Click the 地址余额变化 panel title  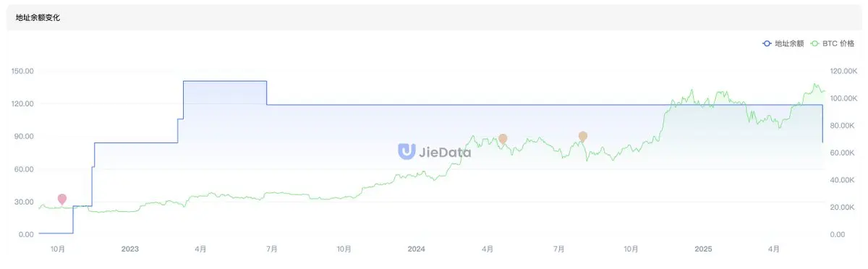38,17
